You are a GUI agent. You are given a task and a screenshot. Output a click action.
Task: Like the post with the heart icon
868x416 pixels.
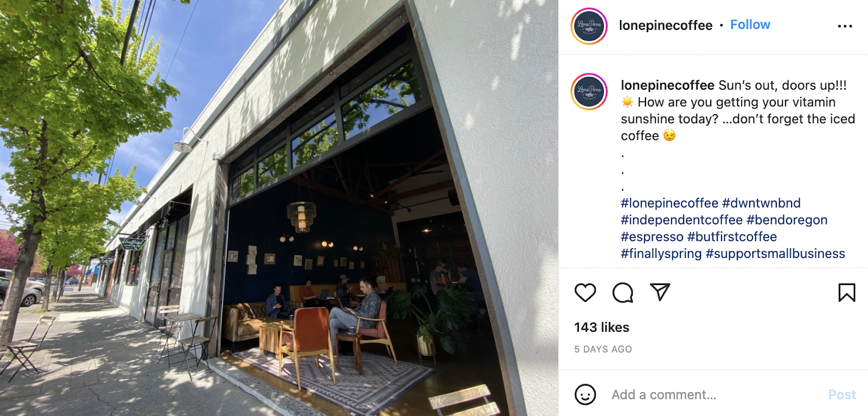(585, 293)
